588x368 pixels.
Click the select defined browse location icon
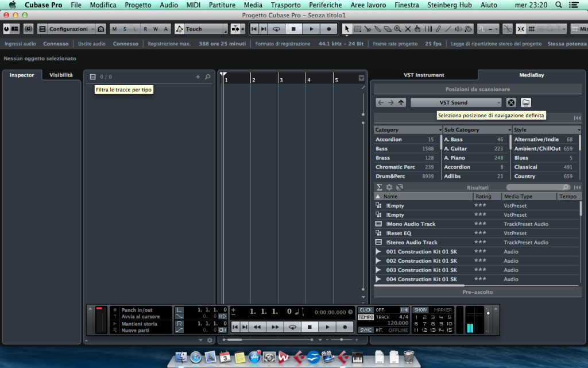526,102
